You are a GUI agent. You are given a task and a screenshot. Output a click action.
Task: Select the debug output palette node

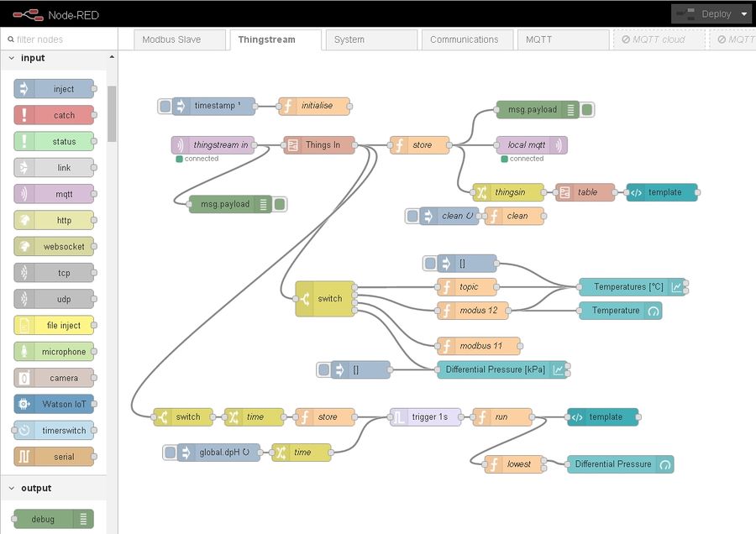coord(54,519)
